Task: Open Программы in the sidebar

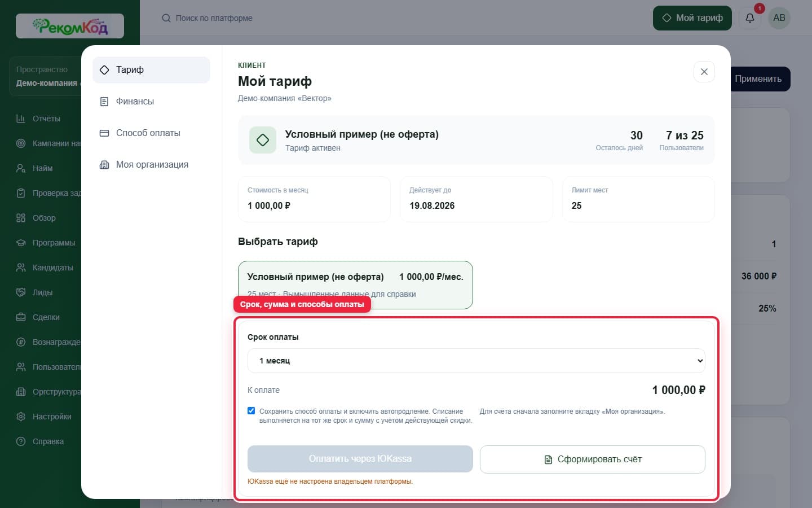Action: pyautogui.click(x=54, y=243)
